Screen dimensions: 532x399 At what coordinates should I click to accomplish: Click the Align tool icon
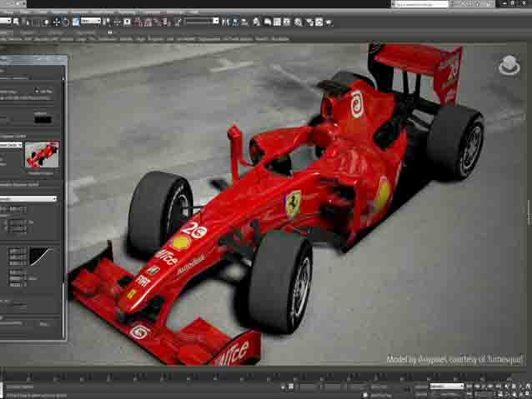pos(235,22)
